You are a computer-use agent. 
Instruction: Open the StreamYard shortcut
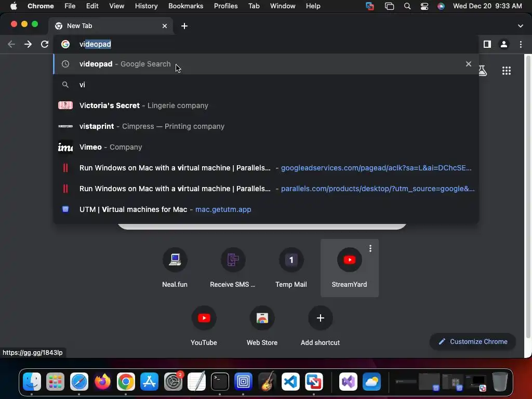[350, 268]
